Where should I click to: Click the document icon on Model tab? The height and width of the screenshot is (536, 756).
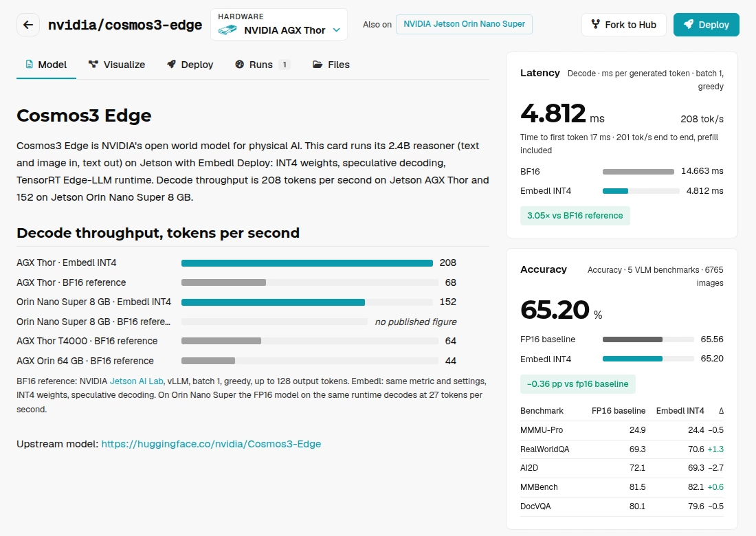click(30, 64)
